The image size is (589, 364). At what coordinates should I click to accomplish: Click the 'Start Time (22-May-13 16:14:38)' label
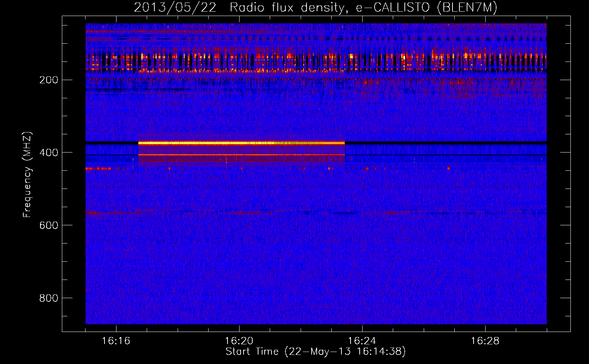tap(316, 352)
